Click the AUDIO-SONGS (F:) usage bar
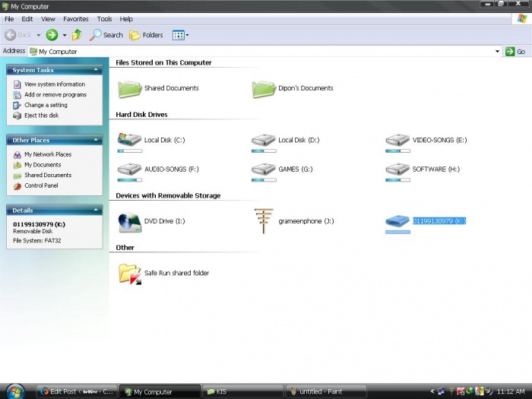Viewport: 532px width, 399px height. [x=130, y=180]
